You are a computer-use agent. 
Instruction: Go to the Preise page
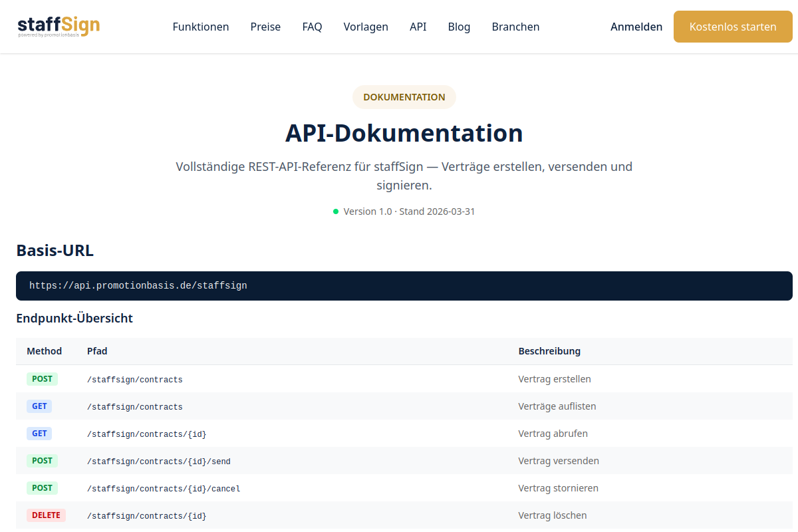[265, 27]
